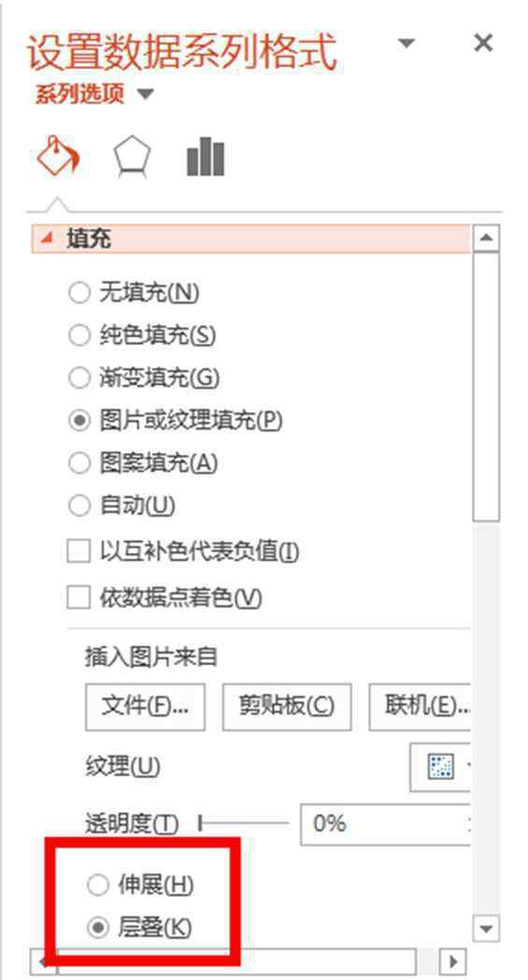Open the texture preset picker icon

440,766
